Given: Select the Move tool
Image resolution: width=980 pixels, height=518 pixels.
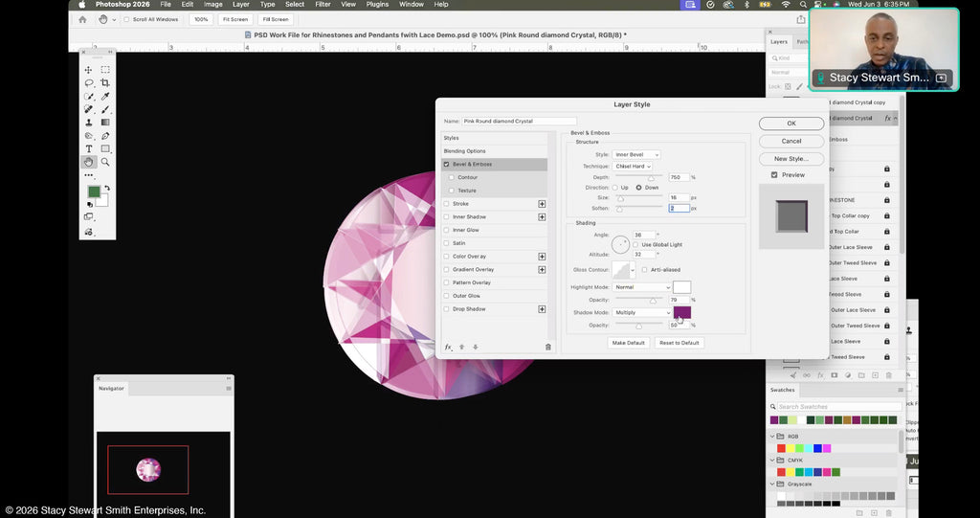Looking at the screenshot, I should (88, 70).
